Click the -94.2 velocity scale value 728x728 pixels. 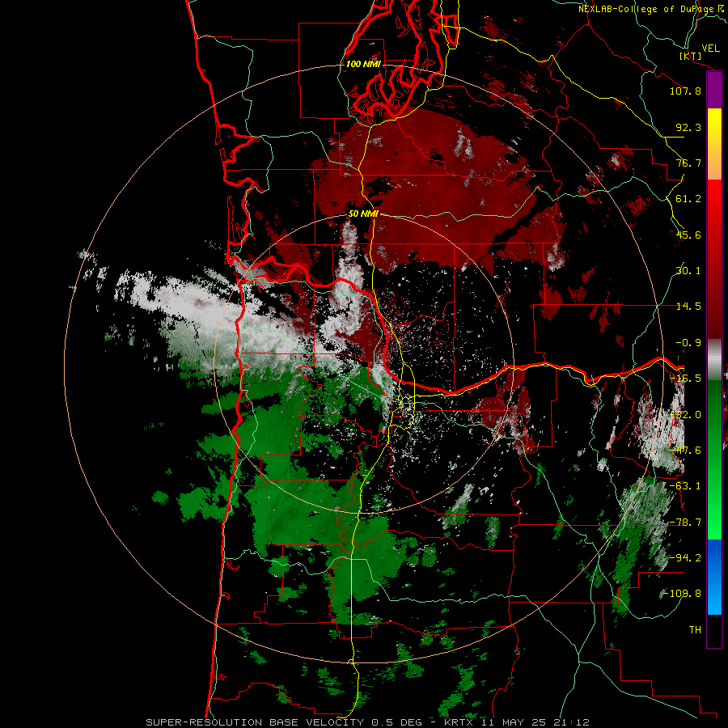pos(685,558)
